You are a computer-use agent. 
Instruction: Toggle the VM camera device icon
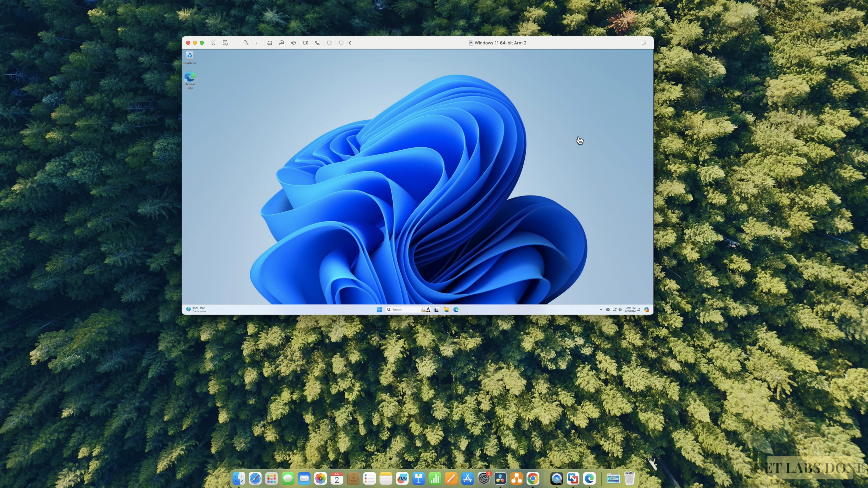[306, 43]
